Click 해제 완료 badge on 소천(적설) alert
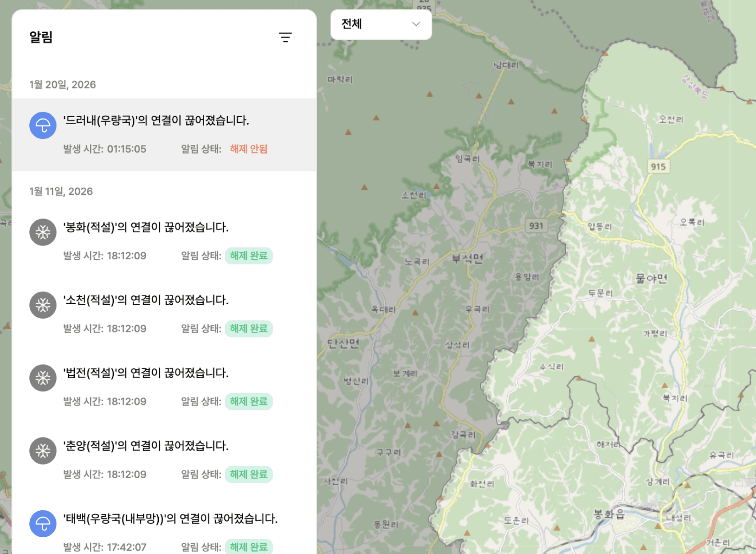This screenshot has width=756, height=554. (249, 329)
